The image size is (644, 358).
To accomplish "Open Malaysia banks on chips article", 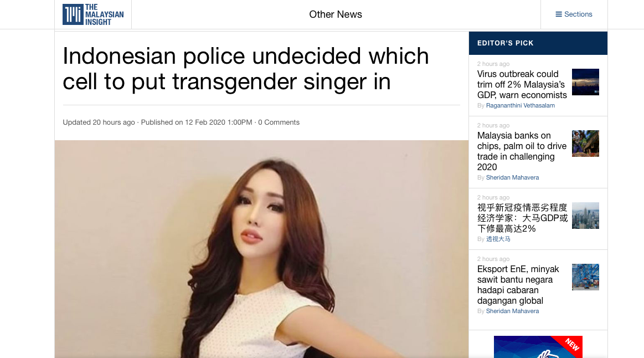I will tap(522, 151).
